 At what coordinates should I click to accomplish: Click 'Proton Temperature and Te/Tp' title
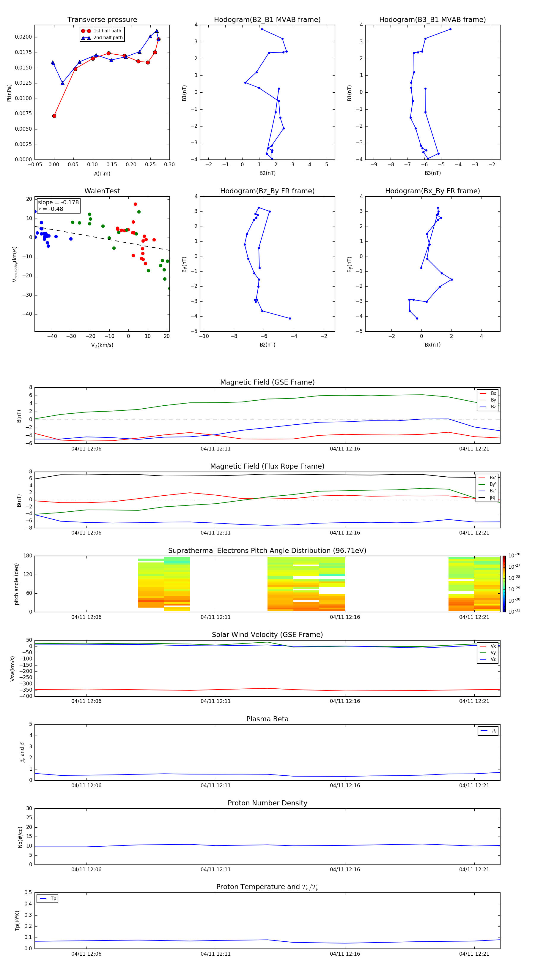pyautogui.click(x=267, y=887)
